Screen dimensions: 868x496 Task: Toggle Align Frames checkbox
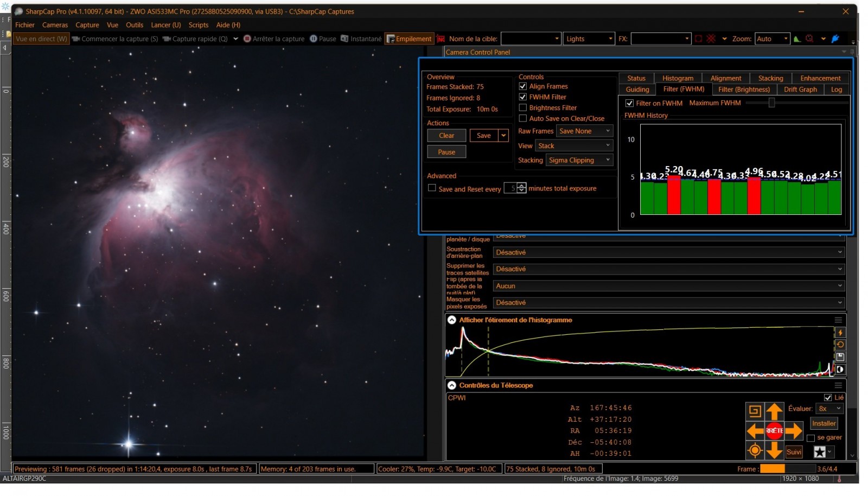point(523,86)
